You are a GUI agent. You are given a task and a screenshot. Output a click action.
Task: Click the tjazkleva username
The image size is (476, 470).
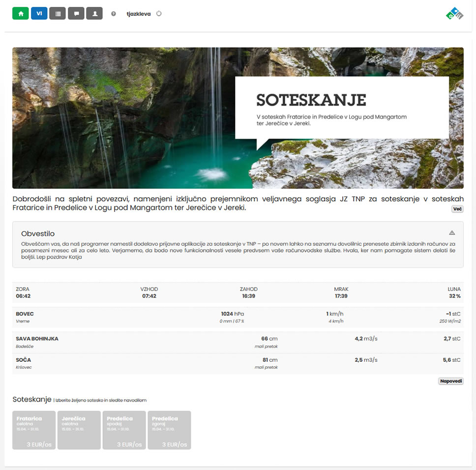coord(139,14)
